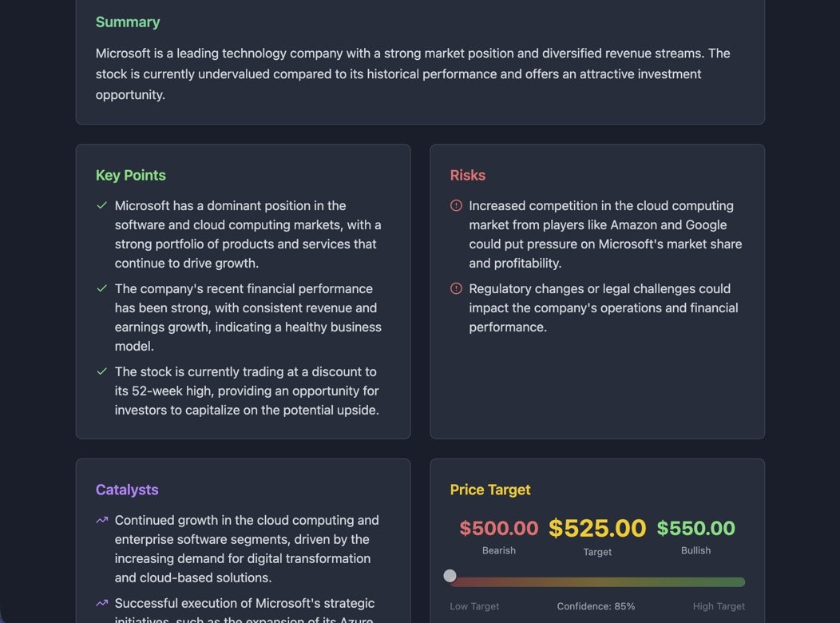
Task: Select the Summary heading
Action: (128, 22)
